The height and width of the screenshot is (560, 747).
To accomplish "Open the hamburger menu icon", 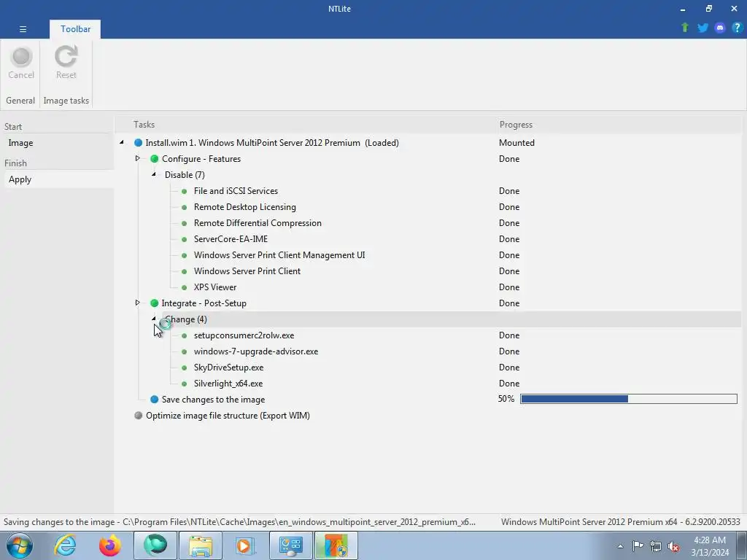I will coord(23,29).
